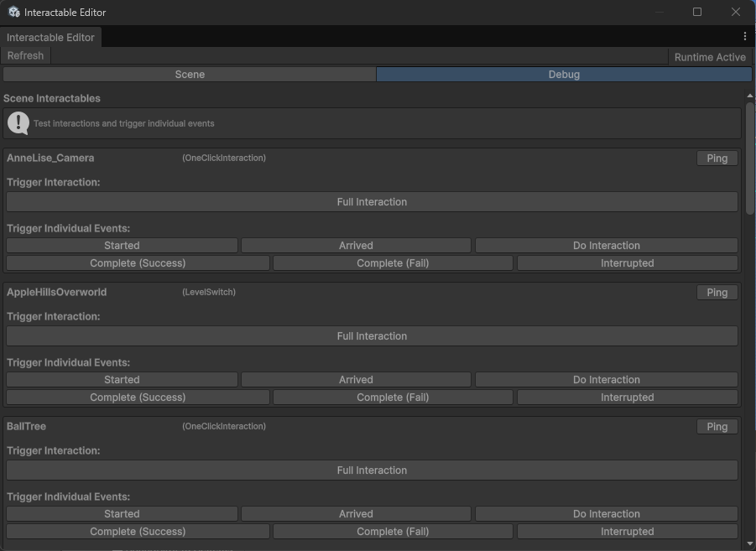This screenshot has width=756, height=551.
Task: Click the Interactable Editor tab
Action: (x=50, y=37)
